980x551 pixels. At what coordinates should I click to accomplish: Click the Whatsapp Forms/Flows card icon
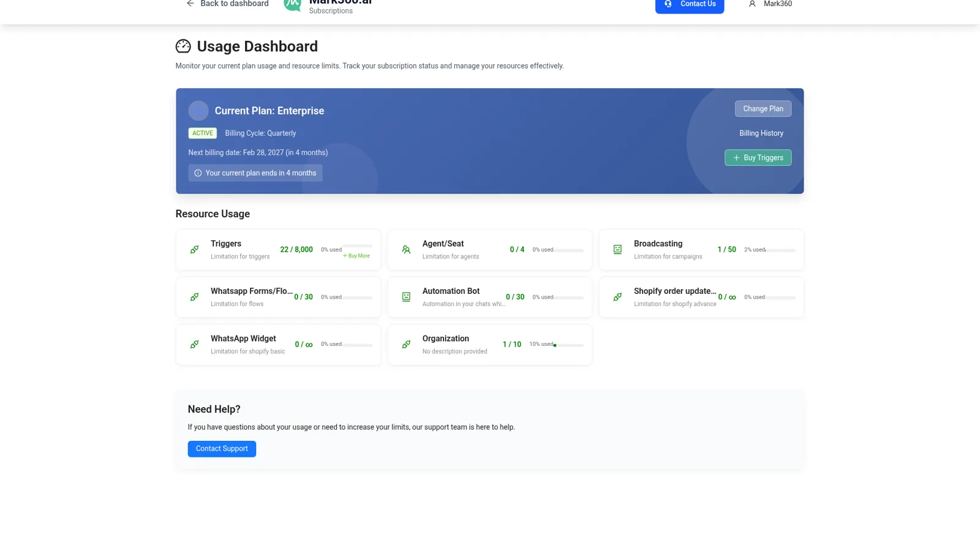coord(194,297)
